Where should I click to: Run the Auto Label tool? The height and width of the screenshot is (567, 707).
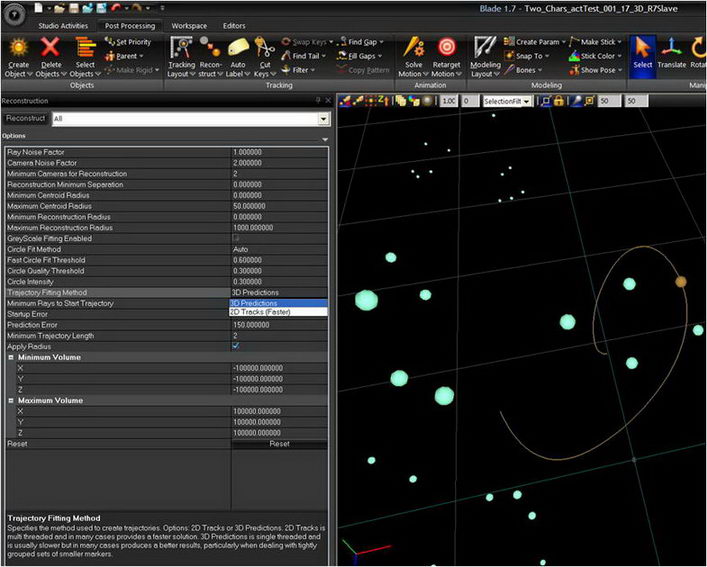238,47
